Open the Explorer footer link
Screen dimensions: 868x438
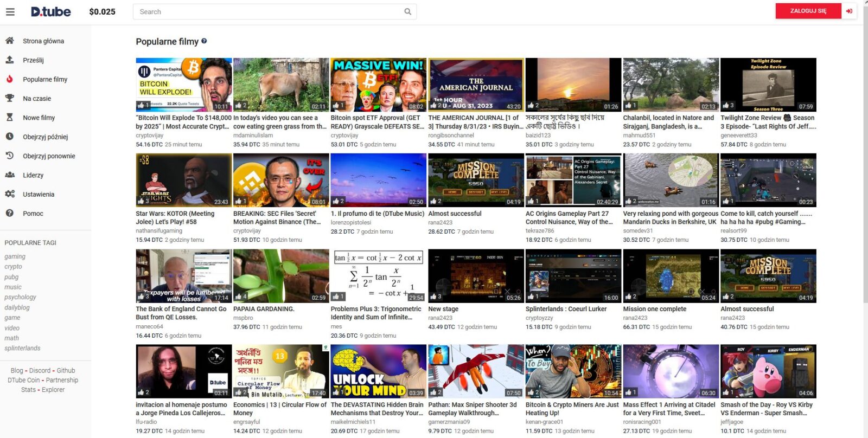click(53, 390)
